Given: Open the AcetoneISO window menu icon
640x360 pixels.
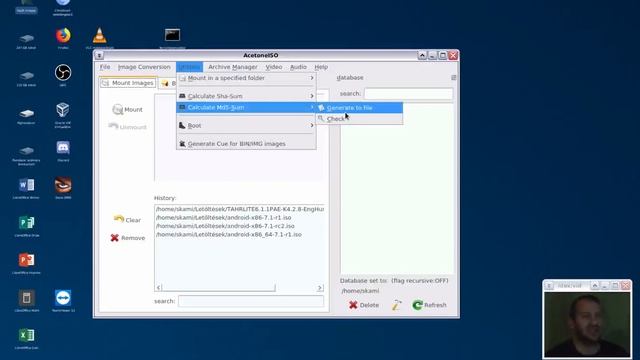Looking at the screenshot, I should click(99, 55).
